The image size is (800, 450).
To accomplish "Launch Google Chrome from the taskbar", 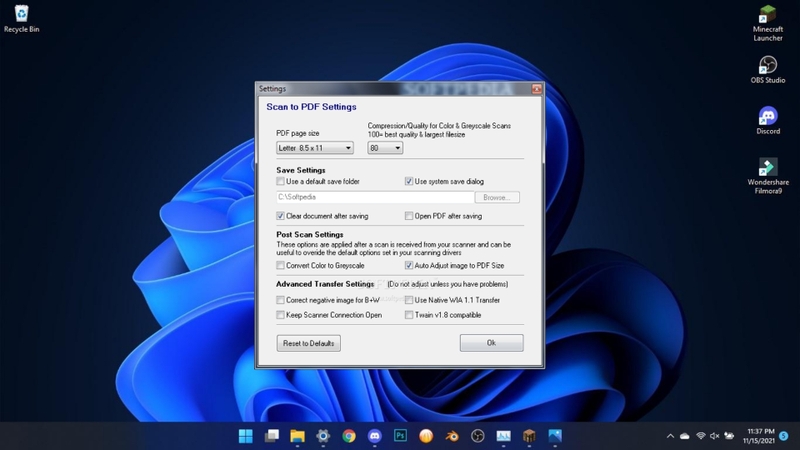I will coord(349,436).
